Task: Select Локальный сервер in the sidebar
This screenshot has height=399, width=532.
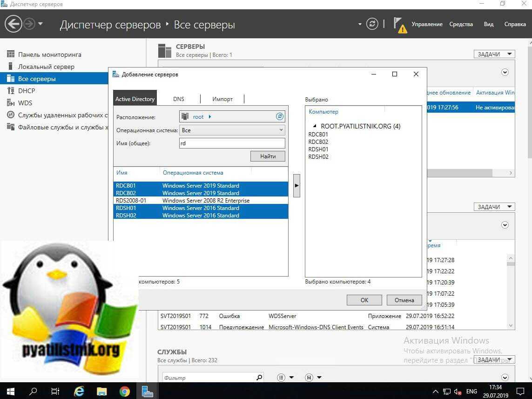Action: pyautogui.click(x=46, y=67)
